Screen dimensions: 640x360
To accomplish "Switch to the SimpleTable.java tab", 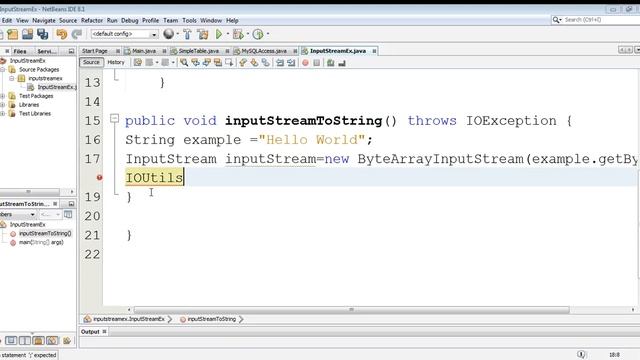I will click(199, 51).
